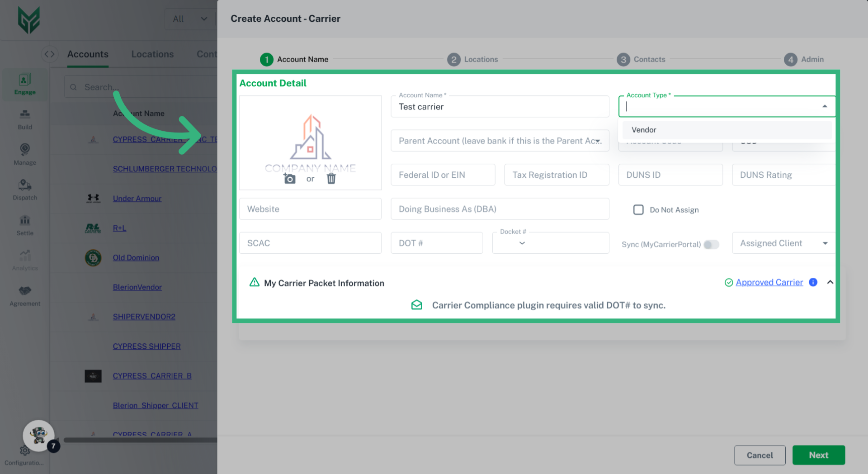Open the Approved Carrier link
The width and height of the screenshot is (868, 474).
[x=769, y=282]
